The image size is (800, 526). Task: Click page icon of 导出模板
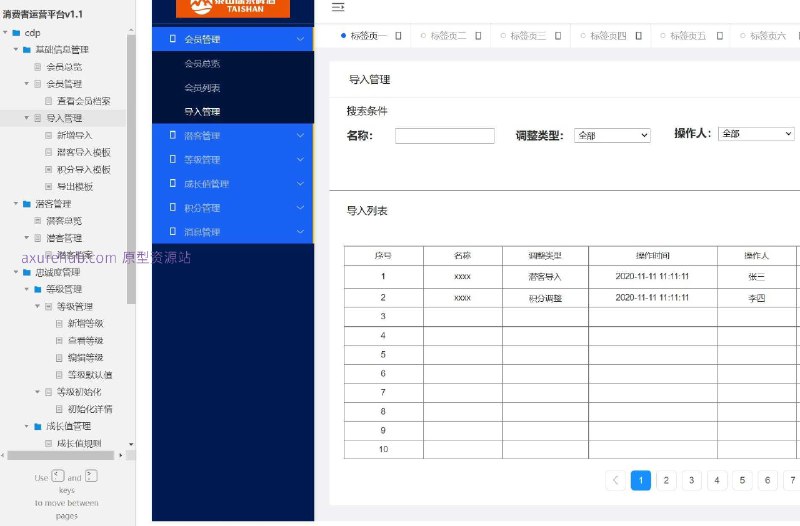(x=48, y=186)
